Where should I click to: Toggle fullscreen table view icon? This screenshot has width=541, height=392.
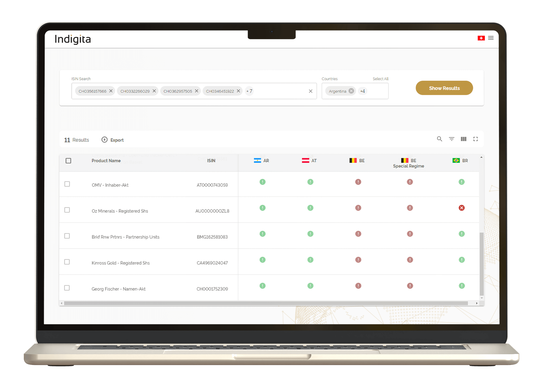point(475,139)
